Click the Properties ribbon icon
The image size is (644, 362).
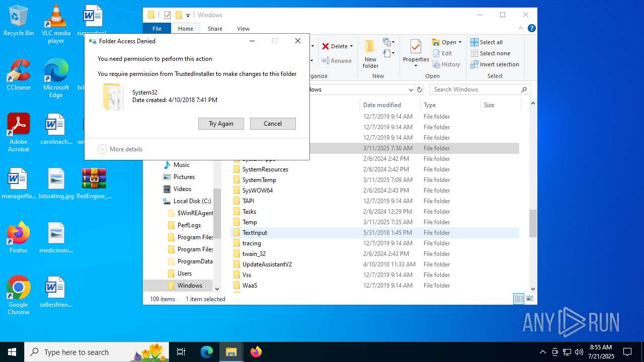point(416,50)
